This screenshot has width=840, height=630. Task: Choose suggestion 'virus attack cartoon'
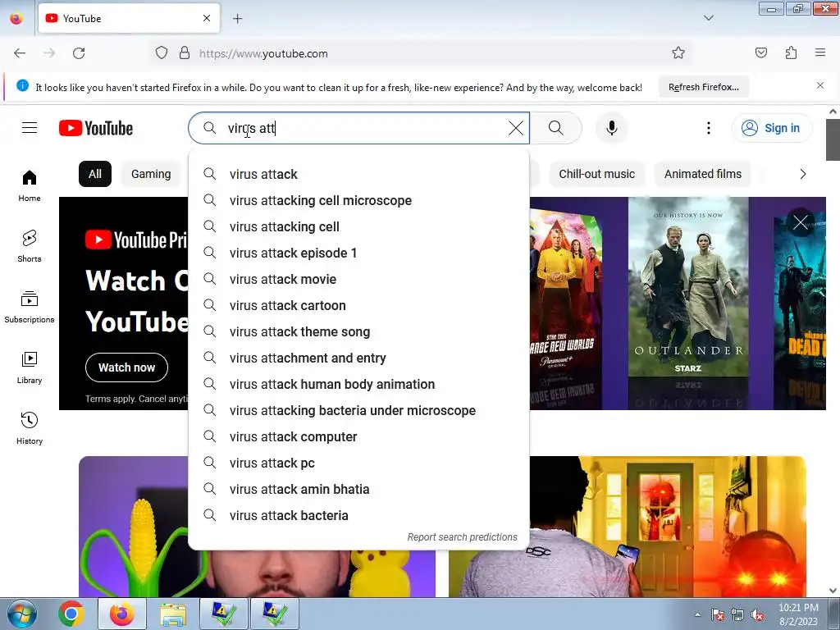click(x=359, y=305)
